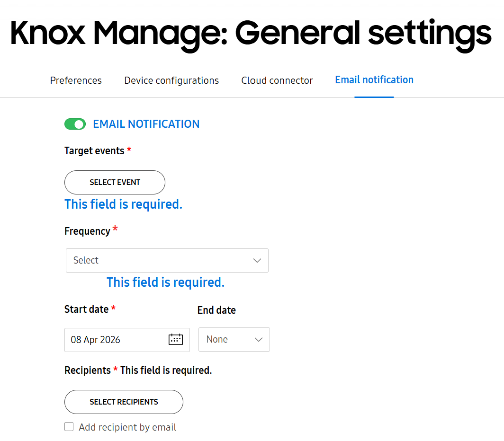Click the Select Event button
Image resolution: width=504 pixels, height=441 pixels.
click(x=115, y=183)
